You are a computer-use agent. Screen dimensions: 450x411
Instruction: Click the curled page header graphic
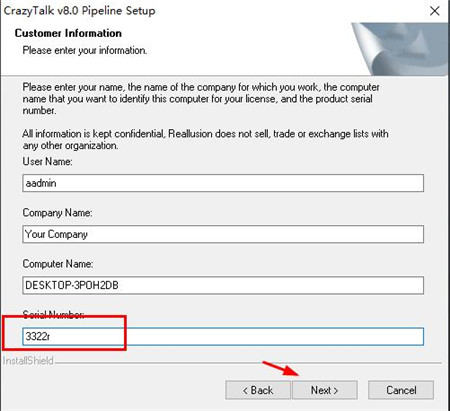(x=400, y=49)
